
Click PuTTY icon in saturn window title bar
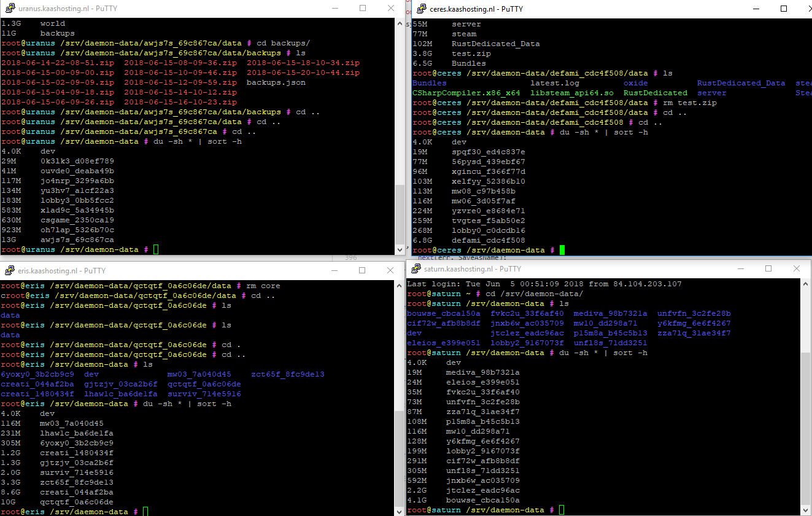[x=416, y=269]
